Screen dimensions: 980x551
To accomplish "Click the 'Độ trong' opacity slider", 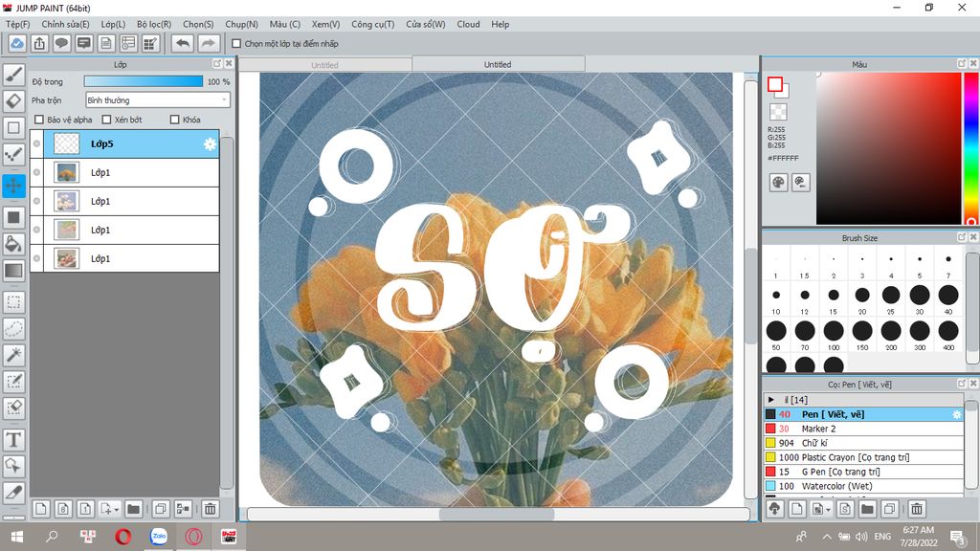I will (x=144, y=81).
